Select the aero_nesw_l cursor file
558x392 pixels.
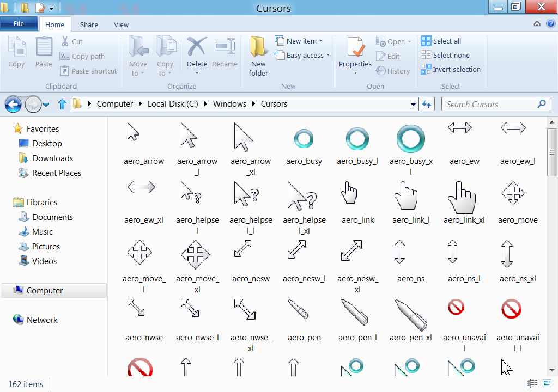[304, 261]
